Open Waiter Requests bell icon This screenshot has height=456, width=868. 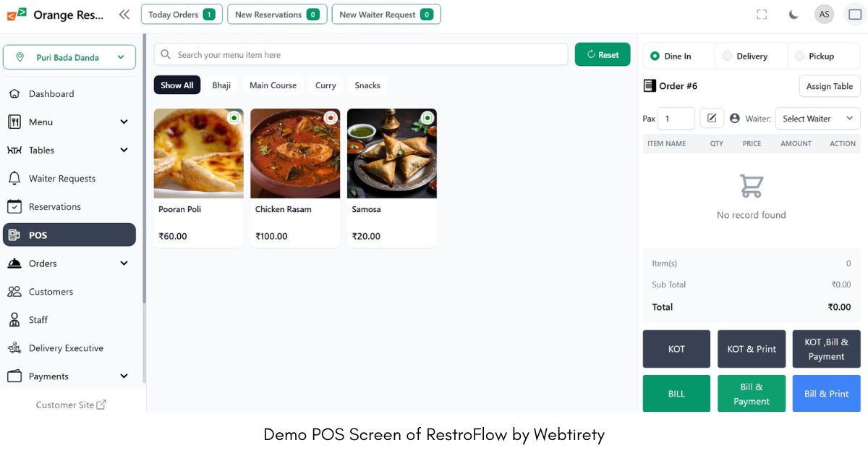(x=14, y=179)
